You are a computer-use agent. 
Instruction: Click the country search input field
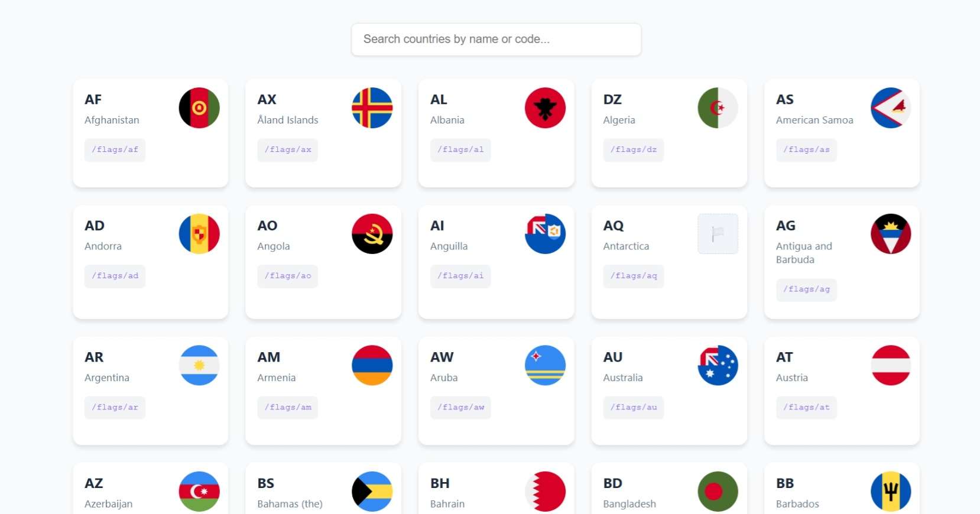tap(496, 39)
